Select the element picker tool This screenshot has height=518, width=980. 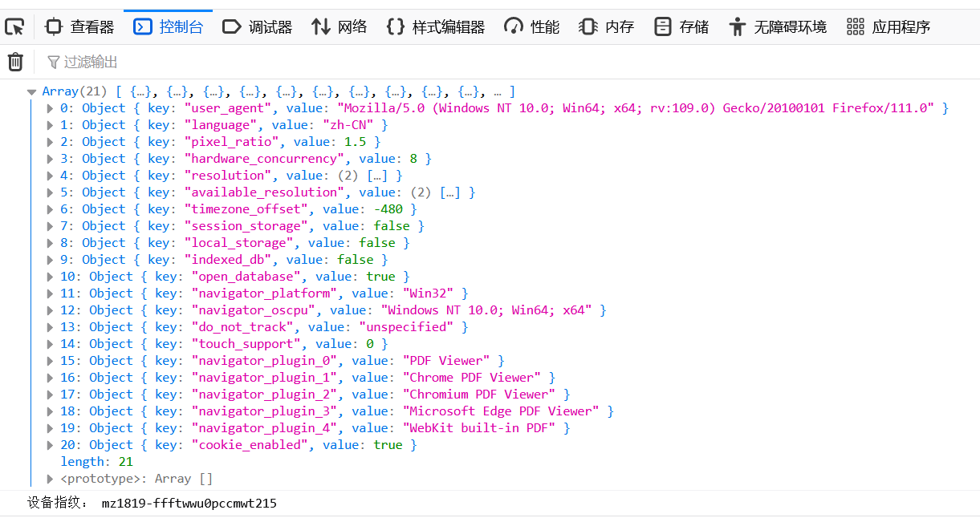[14, 26]
